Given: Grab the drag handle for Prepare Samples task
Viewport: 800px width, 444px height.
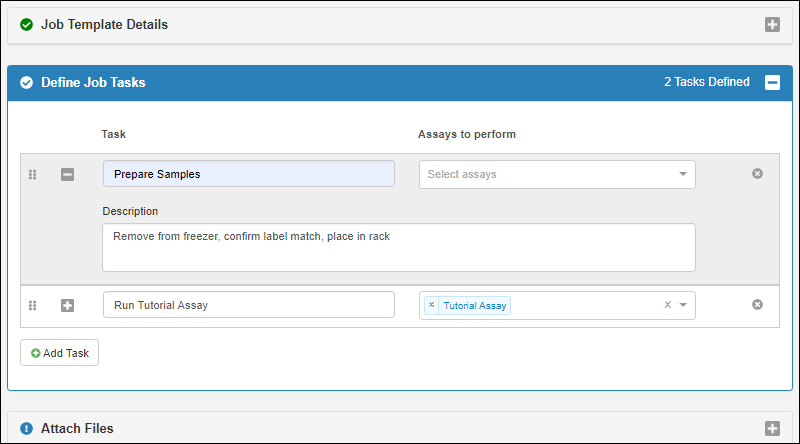Looking at the screenshot, I should [x=32, y=174].
